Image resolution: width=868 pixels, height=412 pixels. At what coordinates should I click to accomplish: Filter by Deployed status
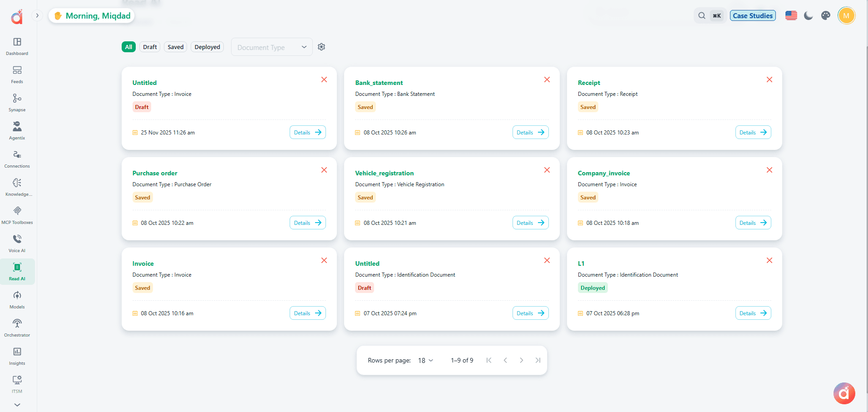[207, 47]
